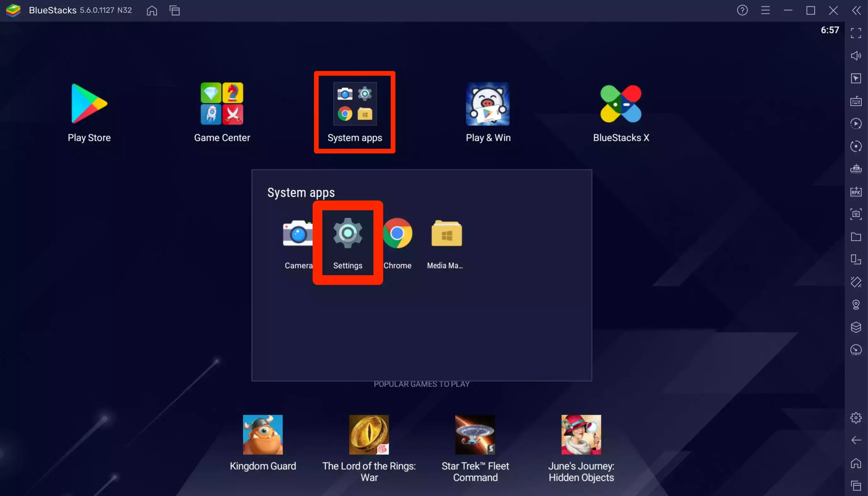Click the cursor lock icon in sidebar
The image size is (868, 496).
coord(856,78)
